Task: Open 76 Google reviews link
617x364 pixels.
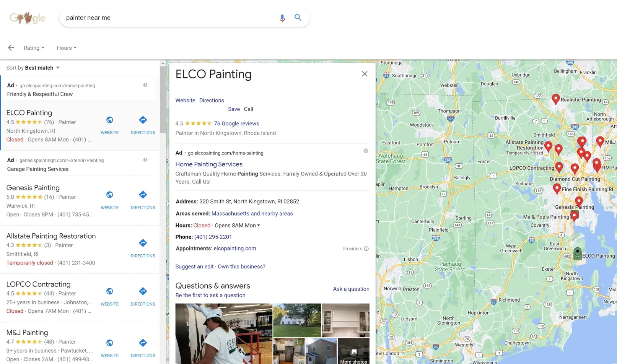Action: 236,123
